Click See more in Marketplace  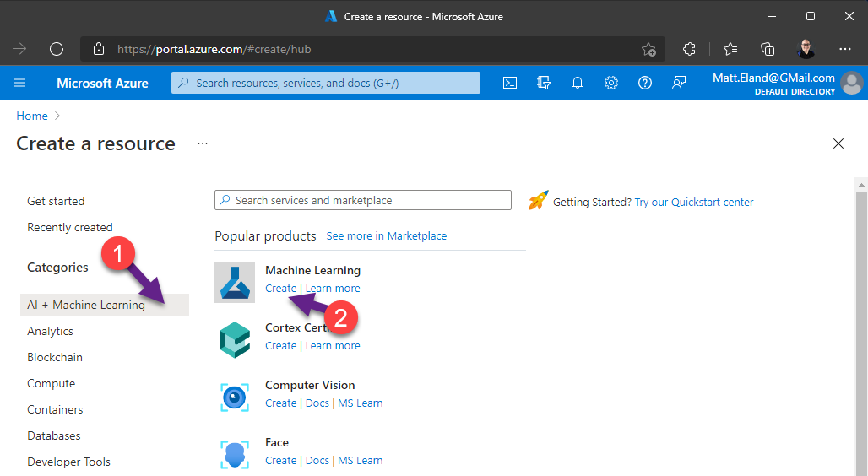pyautogui.click(x=387, y=235)
